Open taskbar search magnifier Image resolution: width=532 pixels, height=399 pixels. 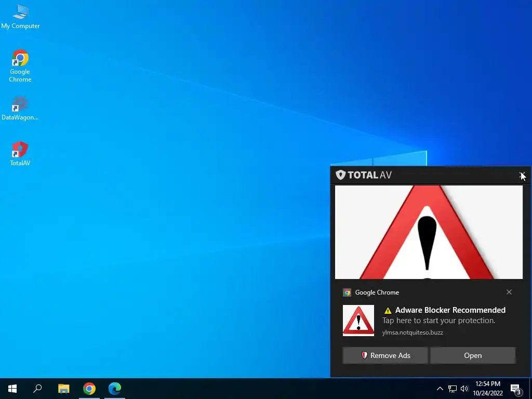pyautogui.click(x=37, y=389)
